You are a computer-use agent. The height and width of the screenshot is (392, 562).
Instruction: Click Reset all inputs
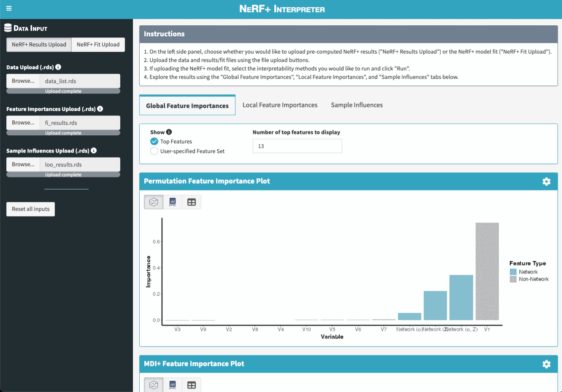(30, 209)
